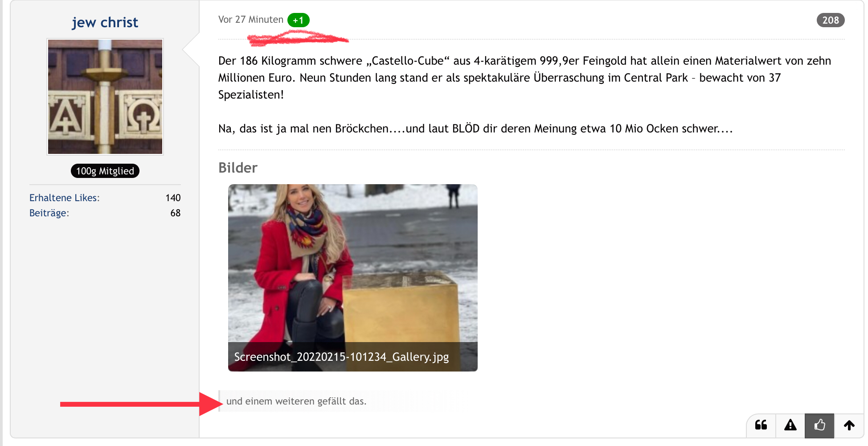Click 'und einem weiteren gefällt das' summary
Image resolution: width=868 pixels, height=446 pixels.
click(296, 401)
